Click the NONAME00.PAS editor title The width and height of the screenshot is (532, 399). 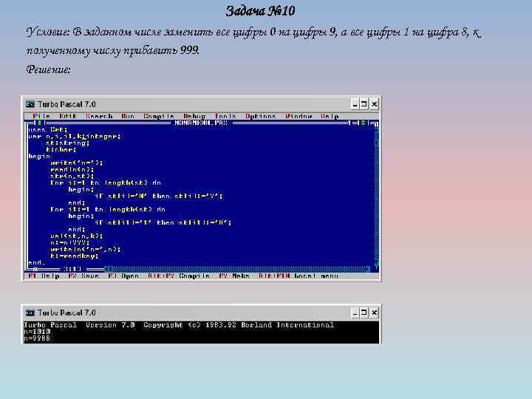tap(201, 123)
